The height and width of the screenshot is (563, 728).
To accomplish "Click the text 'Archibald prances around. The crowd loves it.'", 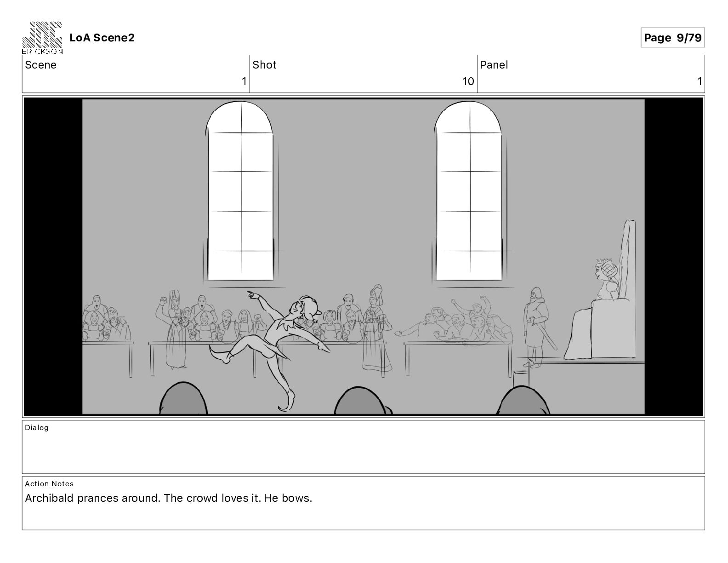I will pyautogui.click(x=143, y=498).
